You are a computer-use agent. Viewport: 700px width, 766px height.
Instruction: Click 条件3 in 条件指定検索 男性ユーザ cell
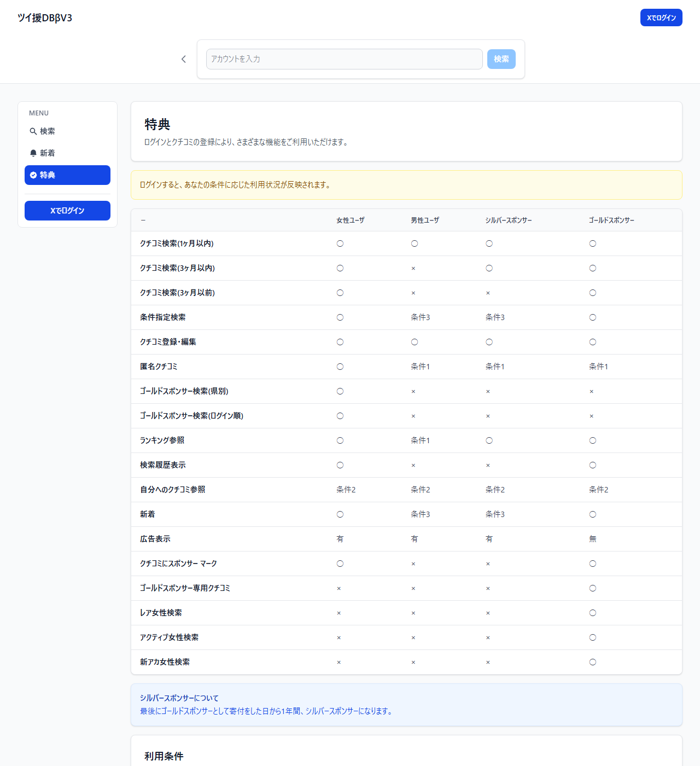click(421, 317)
